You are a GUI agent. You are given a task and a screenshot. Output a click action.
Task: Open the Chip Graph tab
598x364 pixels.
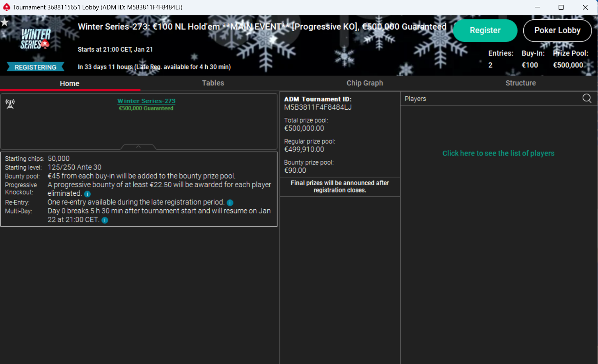364,83
